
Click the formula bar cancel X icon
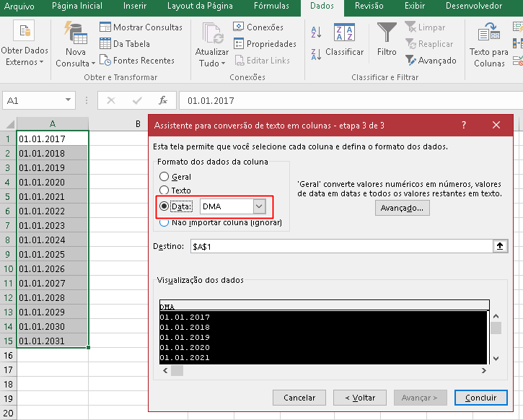(111, 100)
